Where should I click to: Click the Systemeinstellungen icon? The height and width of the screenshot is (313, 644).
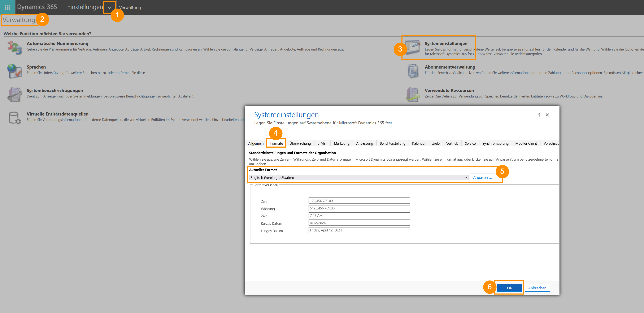click(413, 48)
